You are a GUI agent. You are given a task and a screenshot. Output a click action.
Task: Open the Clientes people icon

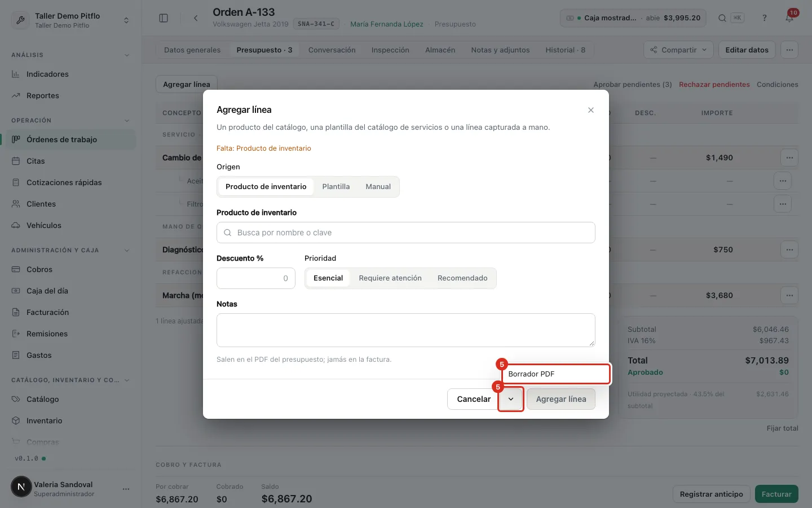click(16, 204)
